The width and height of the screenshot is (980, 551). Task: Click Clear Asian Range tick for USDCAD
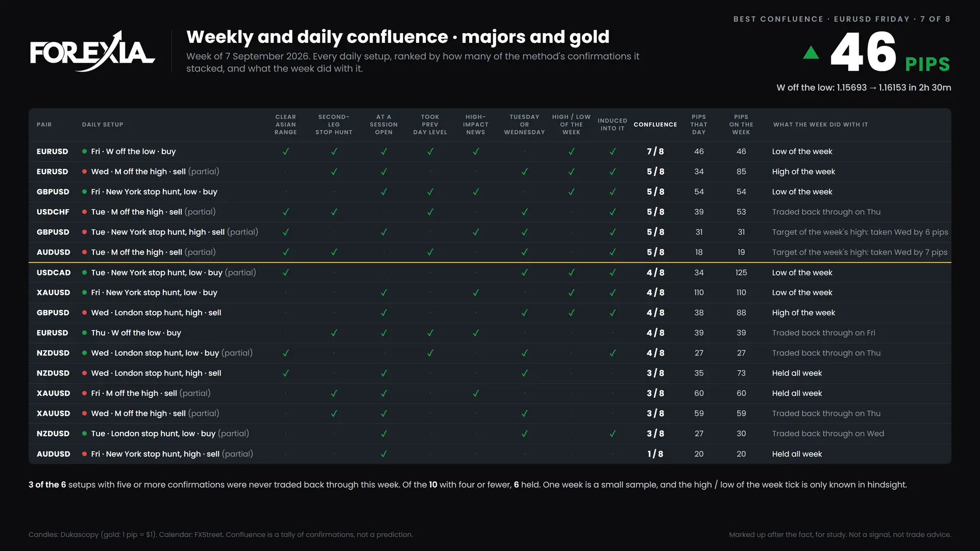[286, 272]
